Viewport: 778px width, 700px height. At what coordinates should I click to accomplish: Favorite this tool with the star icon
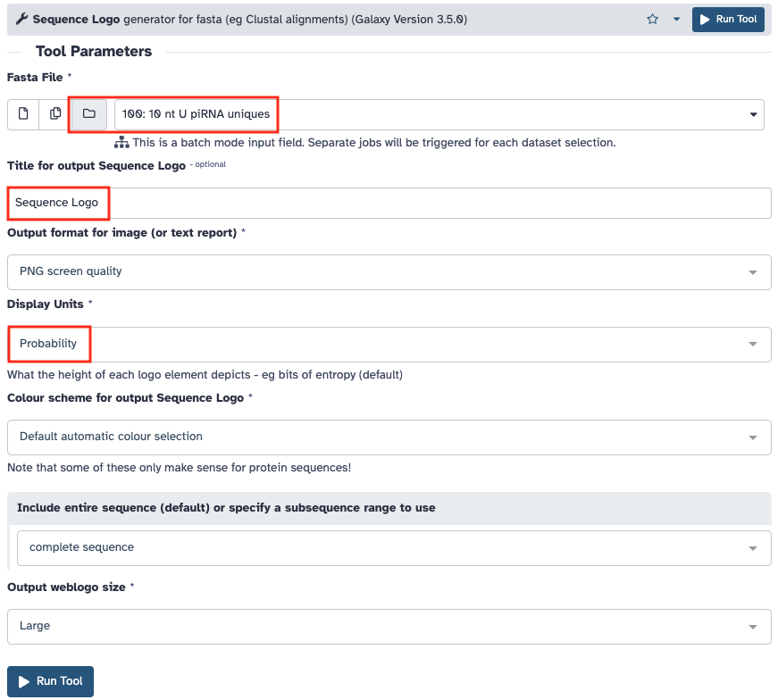(x=653, y=19)
